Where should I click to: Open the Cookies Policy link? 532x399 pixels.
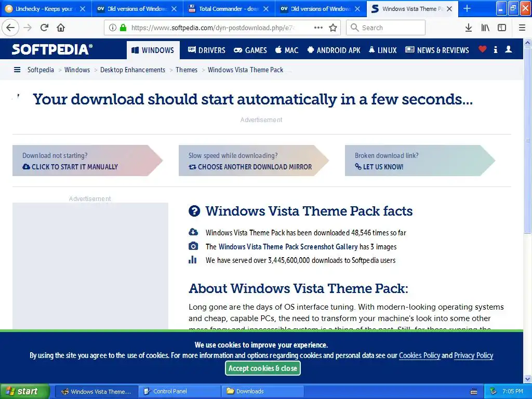tap(419, 355)
